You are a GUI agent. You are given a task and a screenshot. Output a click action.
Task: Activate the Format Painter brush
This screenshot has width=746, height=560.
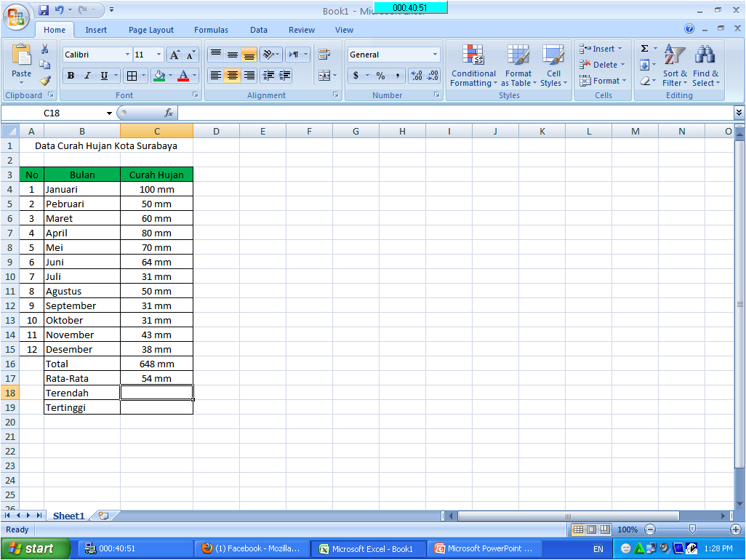pyautogui.click(x=45, y=81)
